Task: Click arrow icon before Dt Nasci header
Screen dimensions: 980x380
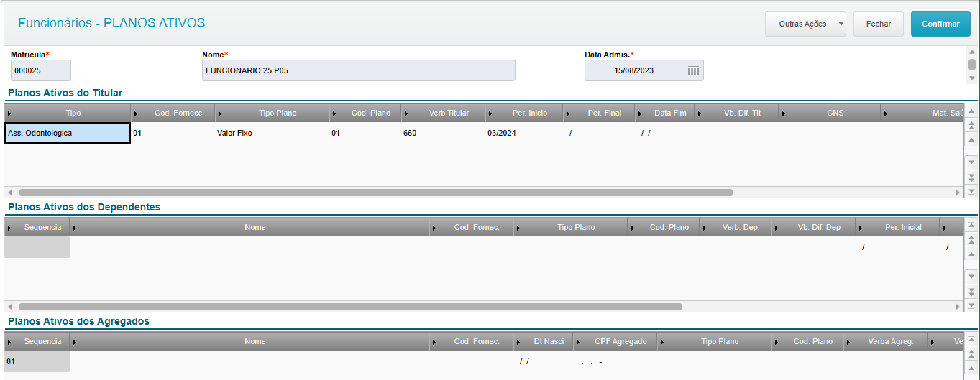Action: tap(518, 342)
